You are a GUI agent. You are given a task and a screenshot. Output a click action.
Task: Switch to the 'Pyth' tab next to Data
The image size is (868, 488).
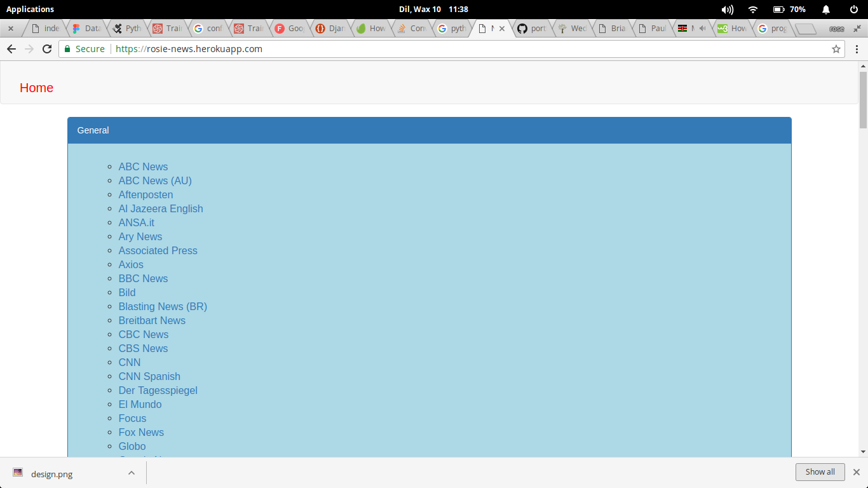point(128,29)
